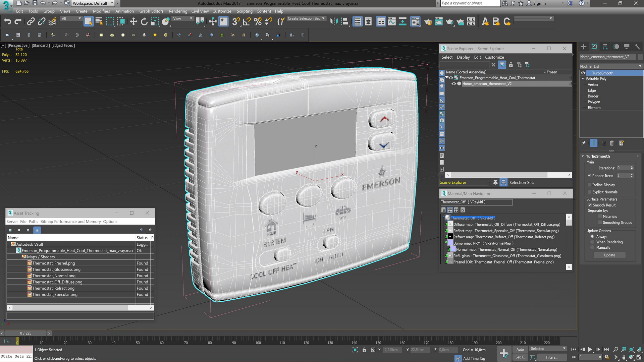Click the Update button
Viewport: 644px width, 362px height.
tap(609, 255)
